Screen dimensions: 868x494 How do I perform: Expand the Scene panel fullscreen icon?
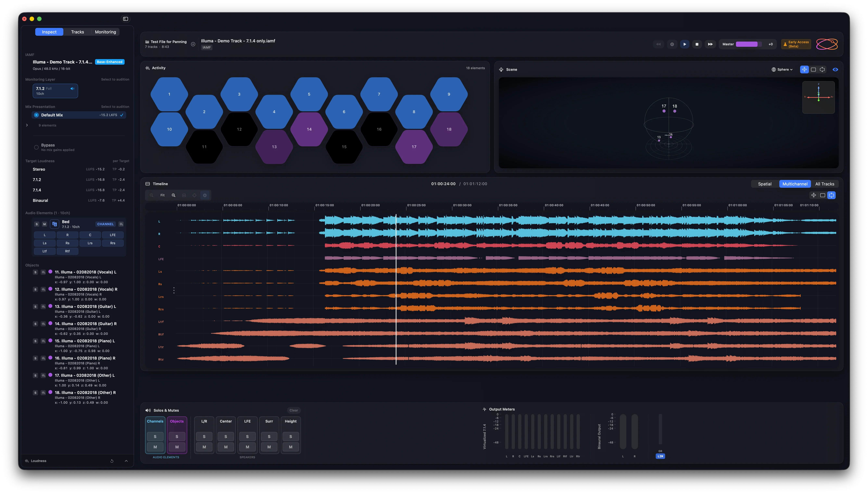823,70
